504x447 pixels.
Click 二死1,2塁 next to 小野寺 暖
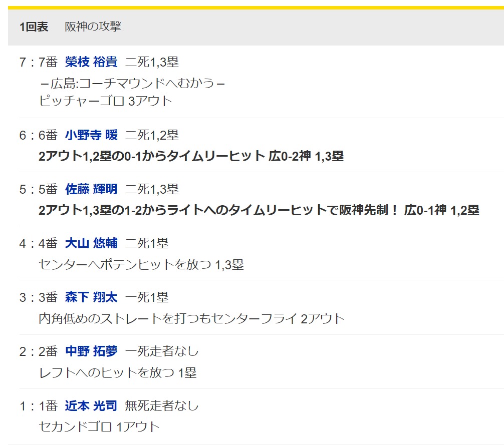[x=152, y=135]
